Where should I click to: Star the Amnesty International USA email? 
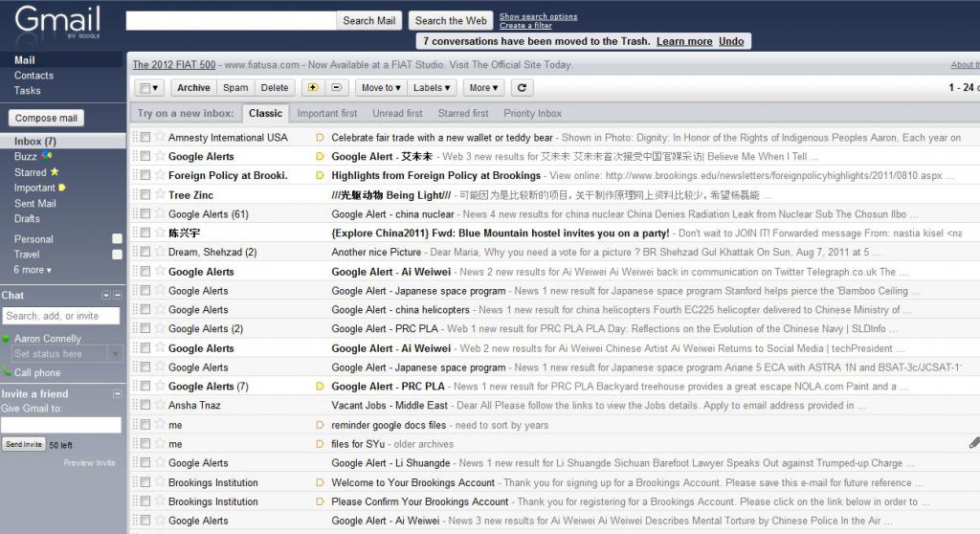click(160, 136)
